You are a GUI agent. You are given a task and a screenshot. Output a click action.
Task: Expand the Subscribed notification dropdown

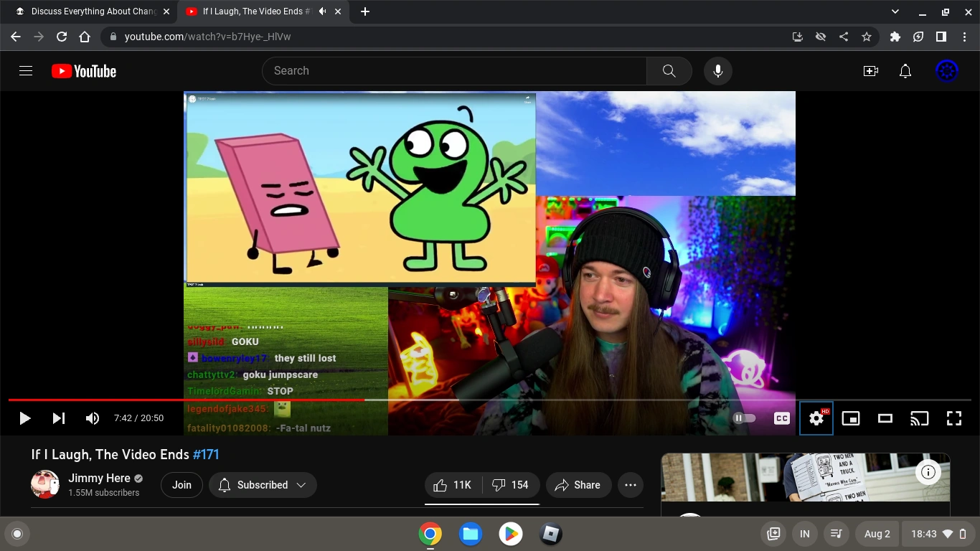(263, 485)
